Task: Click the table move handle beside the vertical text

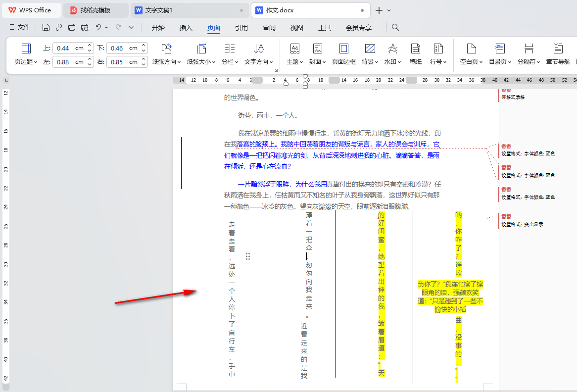Action: pos(248,256)
